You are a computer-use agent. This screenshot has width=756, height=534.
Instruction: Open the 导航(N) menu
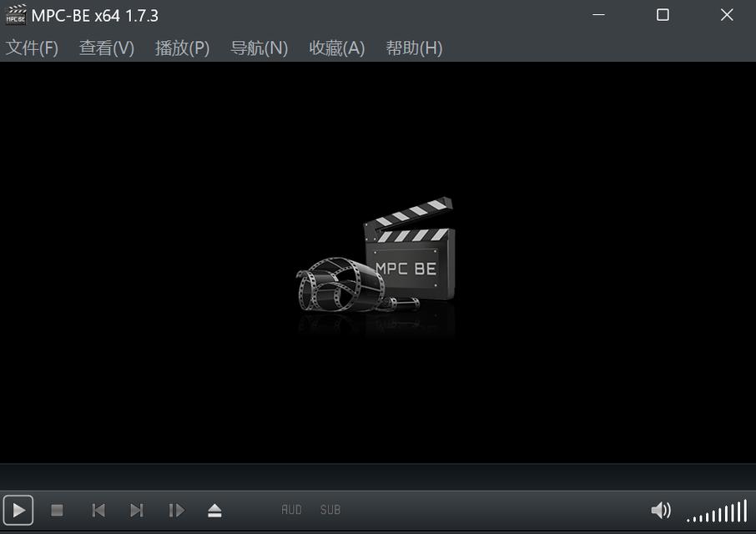[x=259, y=48]
